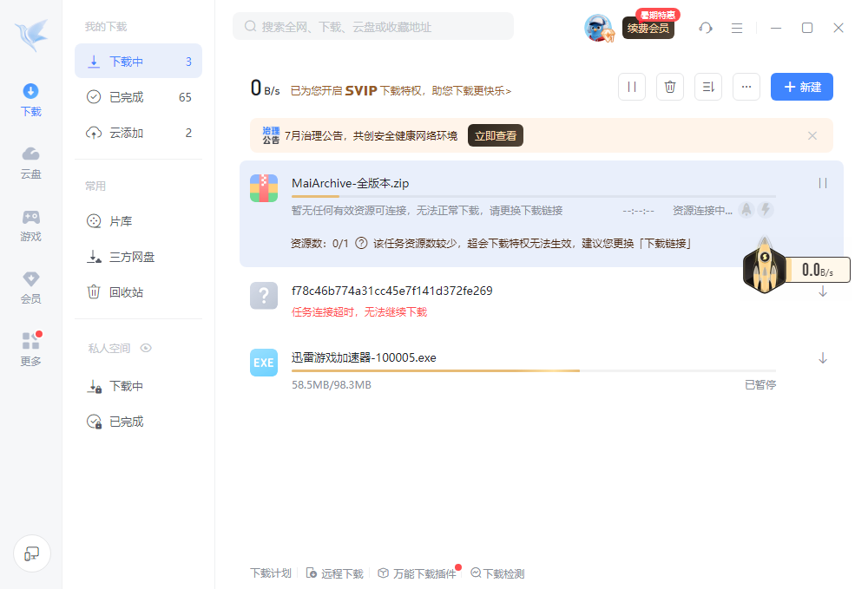Click the 迅雷游戏加速器 progress bar
The width and height of the screenshot is (868, 589).
[534, 370]
